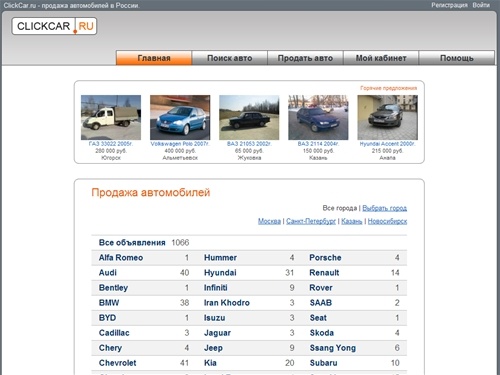500x375 pixels.
Task: Open Chevrolet brand listings
Action: tap(117, 363)
